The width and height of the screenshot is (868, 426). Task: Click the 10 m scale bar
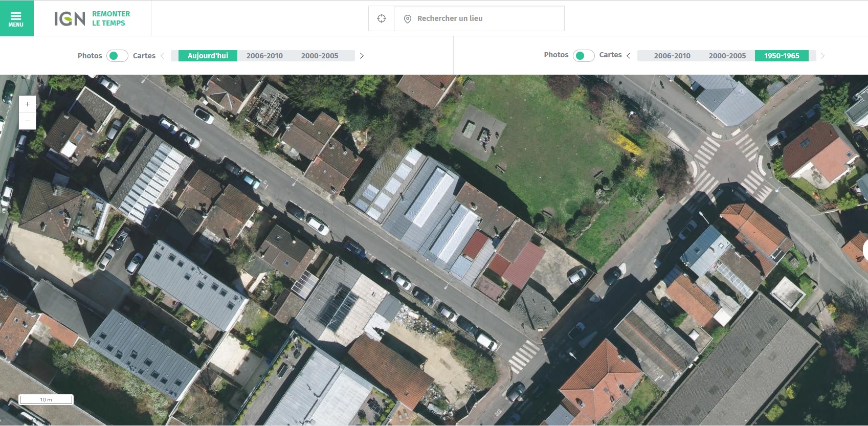46,399
